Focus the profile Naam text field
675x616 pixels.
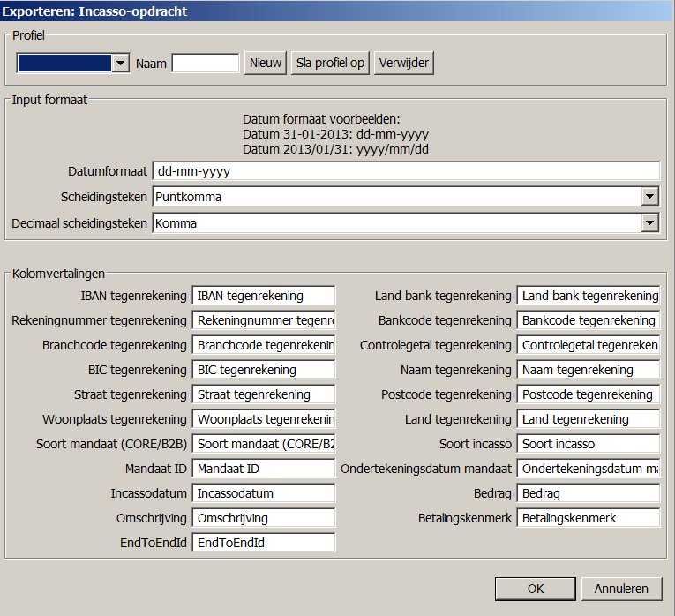pos(206,64)
